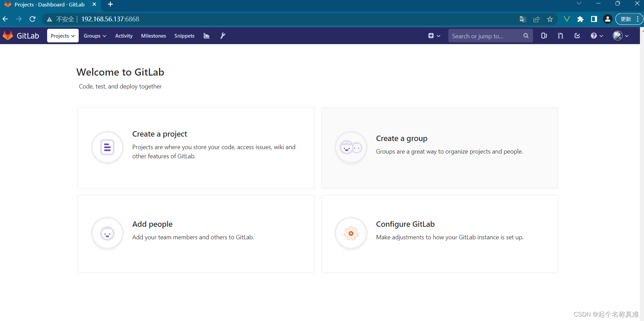Open Admin Area wrench icon
Viewport: 644px width, 321px height.
[223, 36]
